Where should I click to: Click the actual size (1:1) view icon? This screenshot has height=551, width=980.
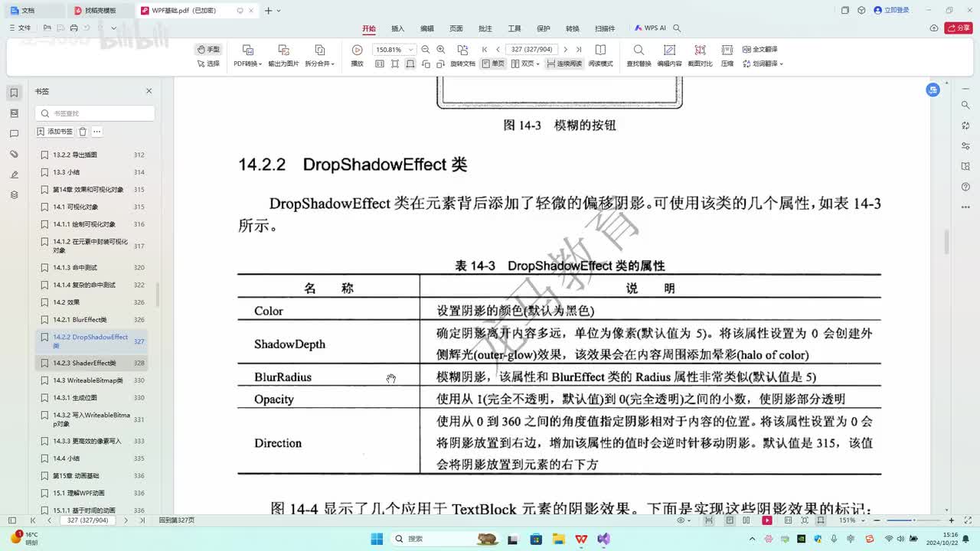coord(380,64)
